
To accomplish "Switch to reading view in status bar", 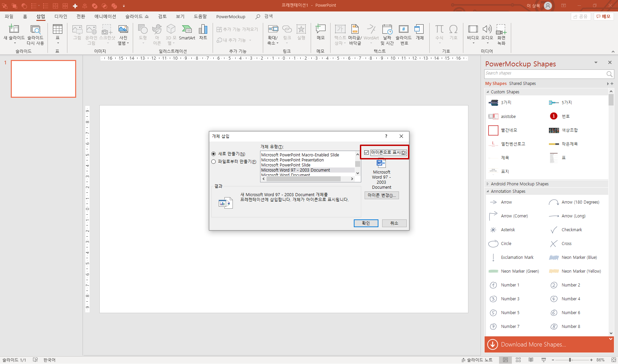I will pyautogui.click(x=531, y=360).
